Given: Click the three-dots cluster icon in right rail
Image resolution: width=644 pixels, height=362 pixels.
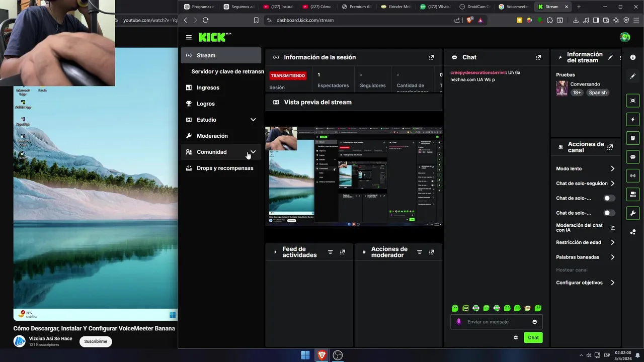Looking at the screenshot, I should (633, 232).
